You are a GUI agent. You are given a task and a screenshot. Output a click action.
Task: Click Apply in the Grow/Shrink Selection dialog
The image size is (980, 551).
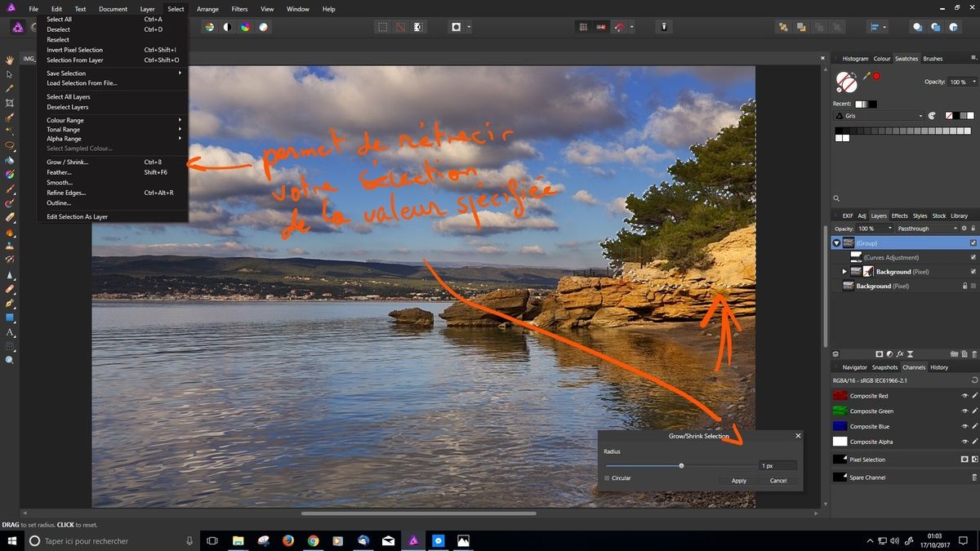coord(737,481)
